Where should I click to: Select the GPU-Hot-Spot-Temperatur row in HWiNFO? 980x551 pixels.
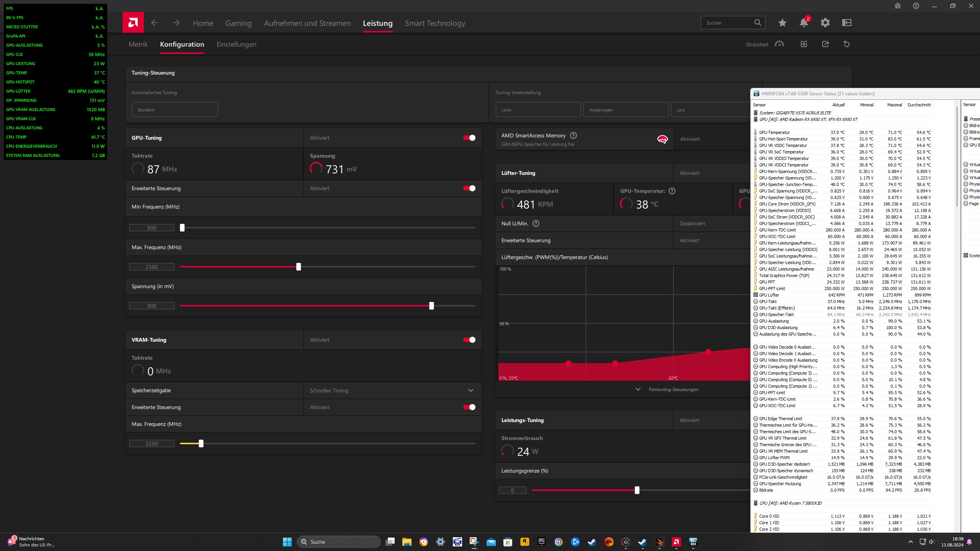coord(842,139)
